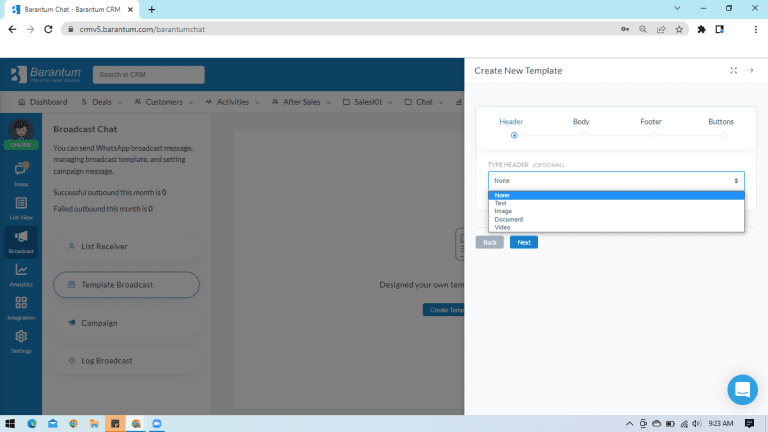This screenshot has width=768, height=432.
Task: Click the Back button
Action: pyautogui.click(x=489, y=242)
